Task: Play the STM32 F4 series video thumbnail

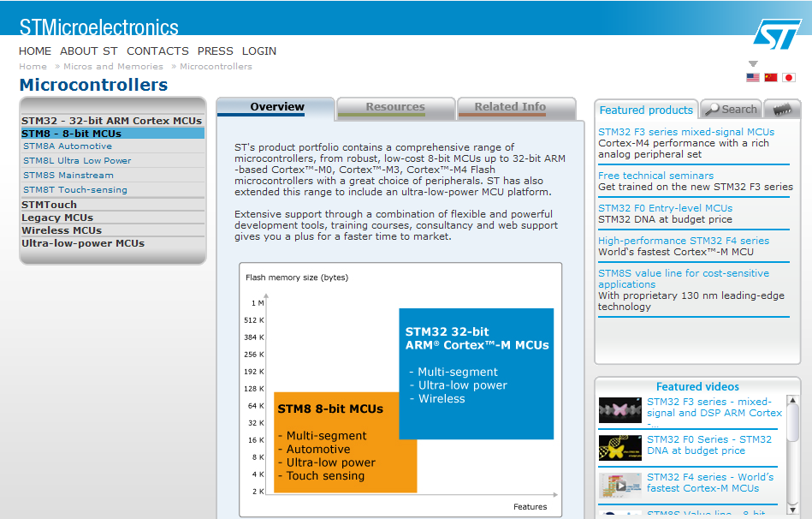Action: pos(619,486)
